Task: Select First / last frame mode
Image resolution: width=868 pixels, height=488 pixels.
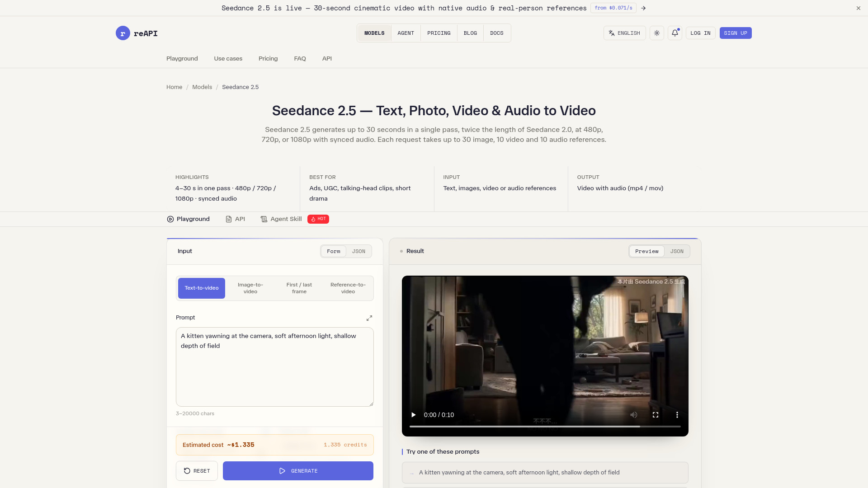Action: point(299,288)
